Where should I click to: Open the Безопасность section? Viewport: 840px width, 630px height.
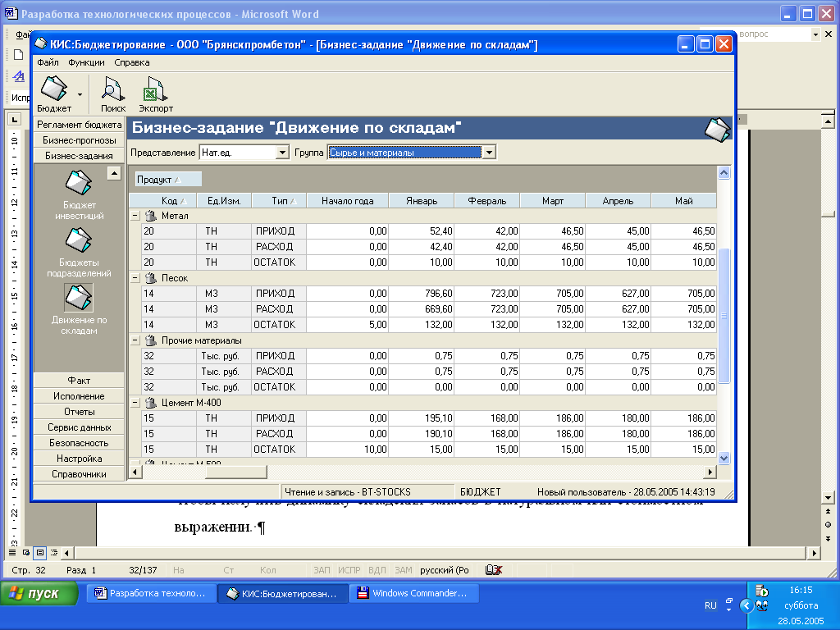[80, 442]
